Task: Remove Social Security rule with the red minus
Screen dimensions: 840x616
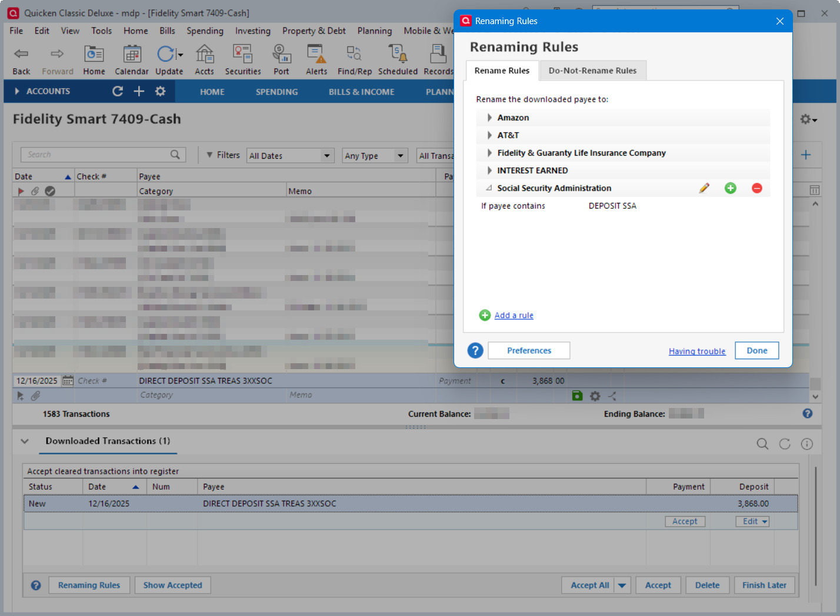Action: pyautogui.click(x=757, y=188)
